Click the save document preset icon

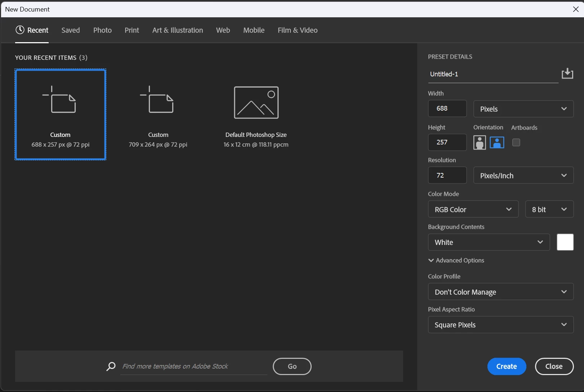point(567,73)
